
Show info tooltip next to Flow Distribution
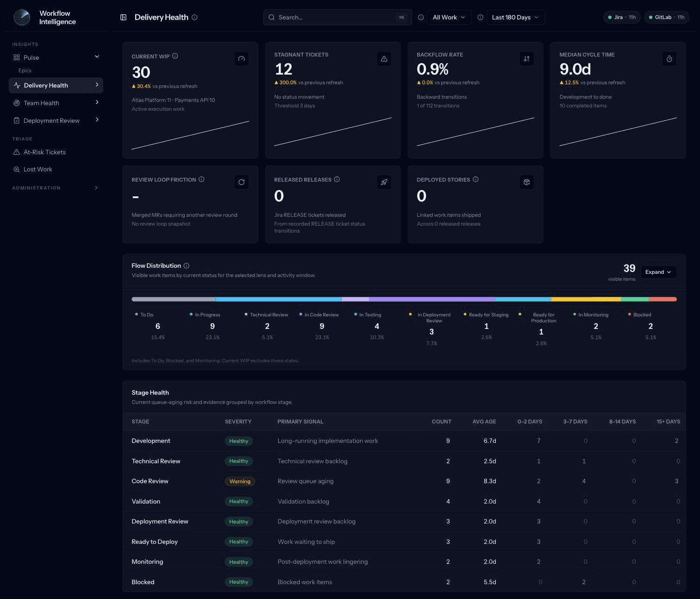tap(186, 266)
